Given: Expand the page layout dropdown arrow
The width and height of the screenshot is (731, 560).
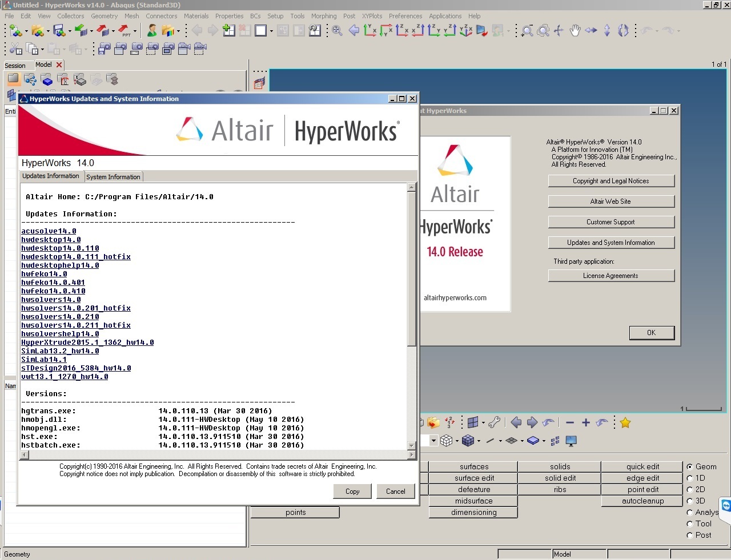Looking at the screenshot, I should pyautogui.click(x=271, y=31).
